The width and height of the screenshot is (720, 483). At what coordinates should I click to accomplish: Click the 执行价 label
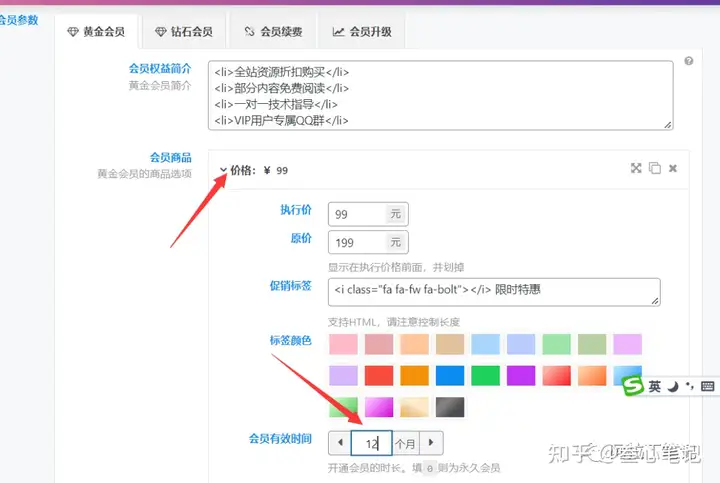[x=296, y=210]
